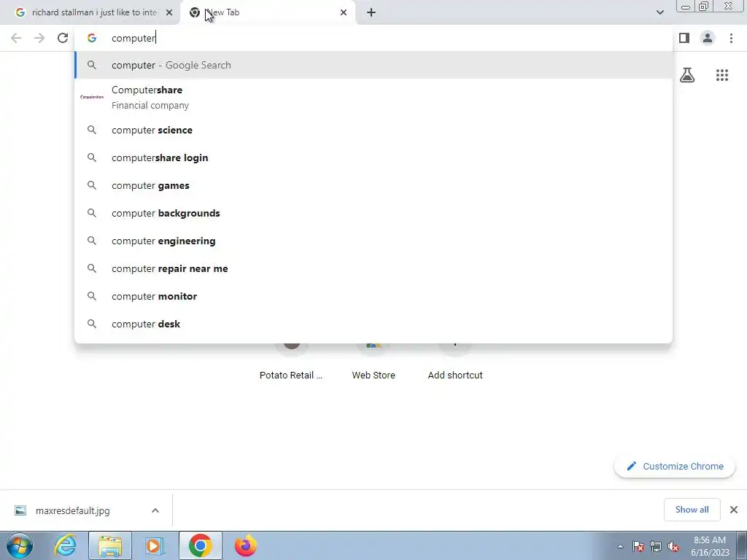This screenshot has width=747, height=560.
Task: Reload the page with the refresh icon
Action: coord(63,38)
